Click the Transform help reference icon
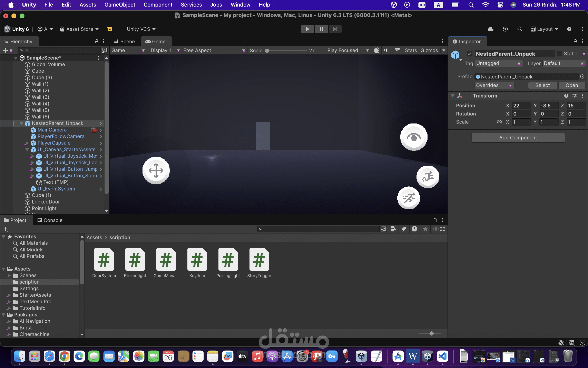 coord(566,96)
